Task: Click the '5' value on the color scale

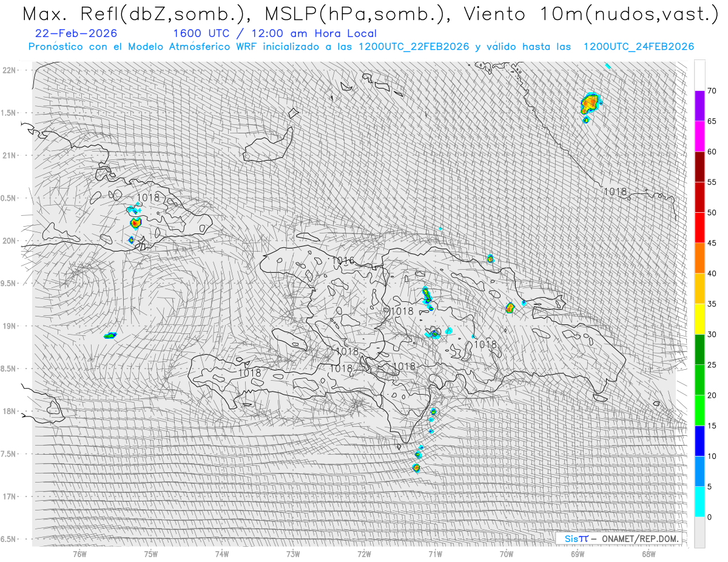Action: coord(709,486)
